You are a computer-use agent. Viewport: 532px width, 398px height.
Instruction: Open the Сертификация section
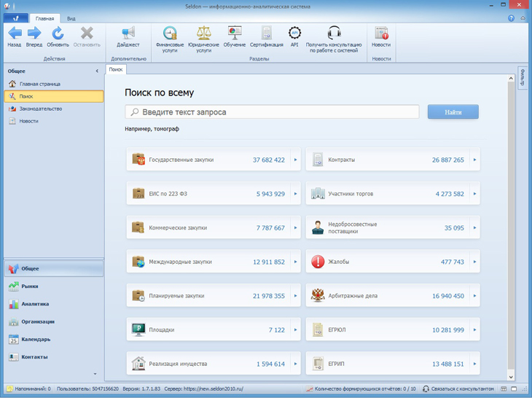tap(266, 36)
